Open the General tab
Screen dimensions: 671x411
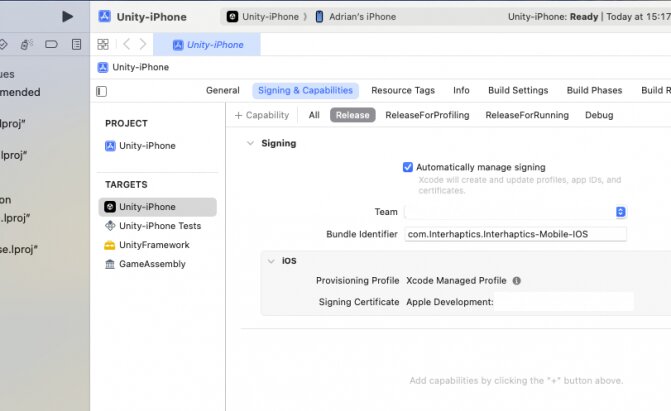[x=223, y=90]
